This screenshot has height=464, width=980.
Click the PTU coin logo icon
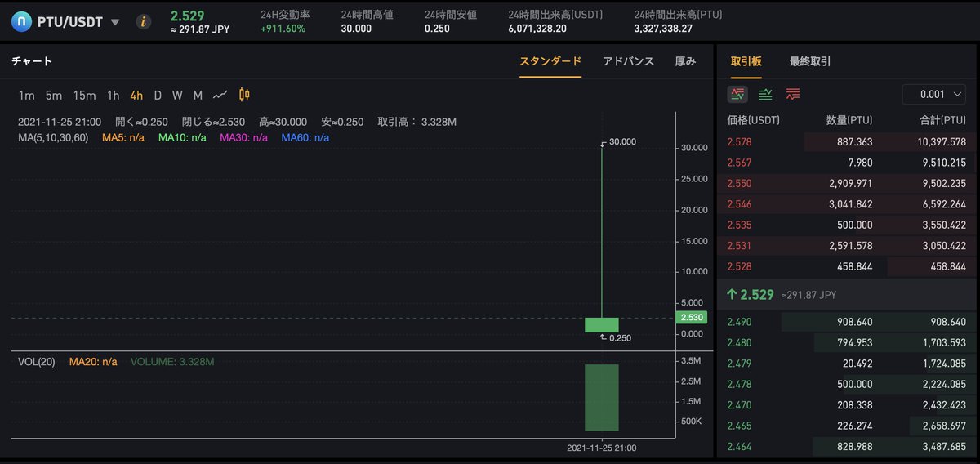(21, 22)
